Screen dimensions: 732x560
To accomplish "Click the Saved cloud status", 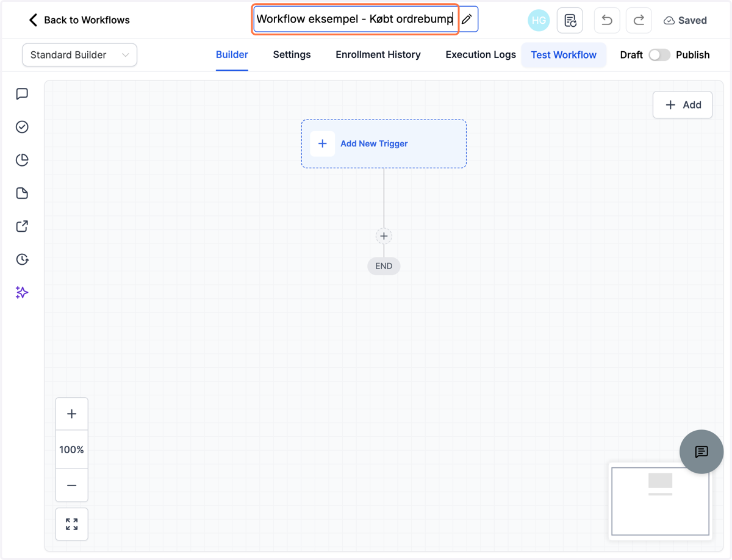I will coord(685,20).
